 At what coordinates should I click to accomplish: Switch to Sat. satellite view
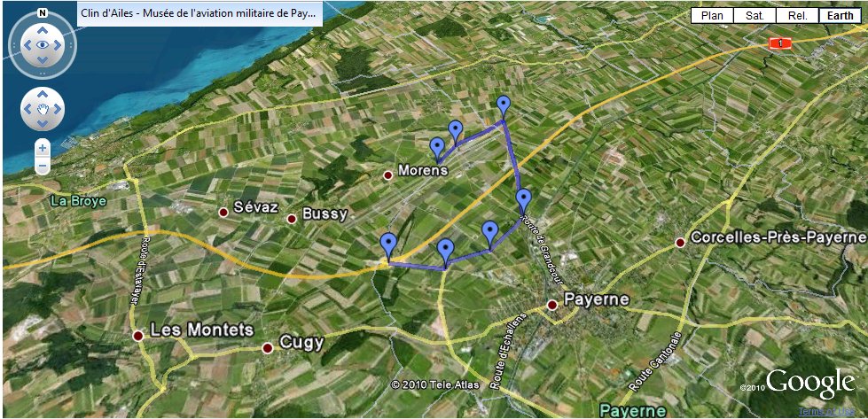coord(755,15)
